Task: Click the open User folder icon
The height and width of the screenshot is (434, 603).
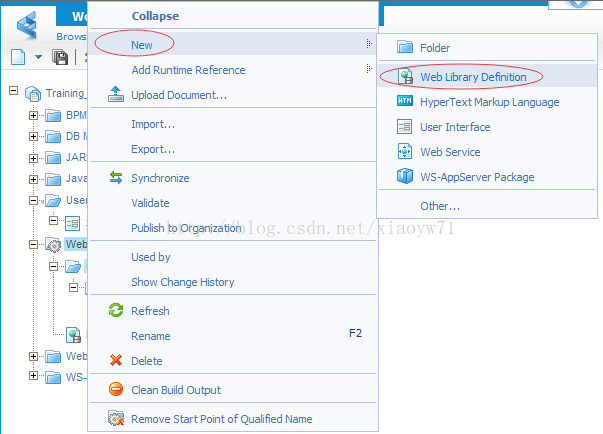Action: tap(53, 200)
